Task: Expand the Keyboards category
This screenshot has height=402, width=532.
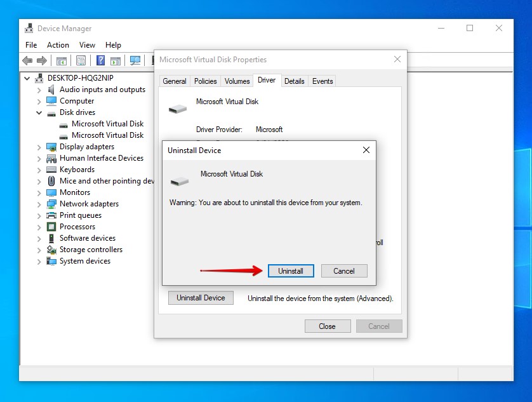Action: click(39, 170)
